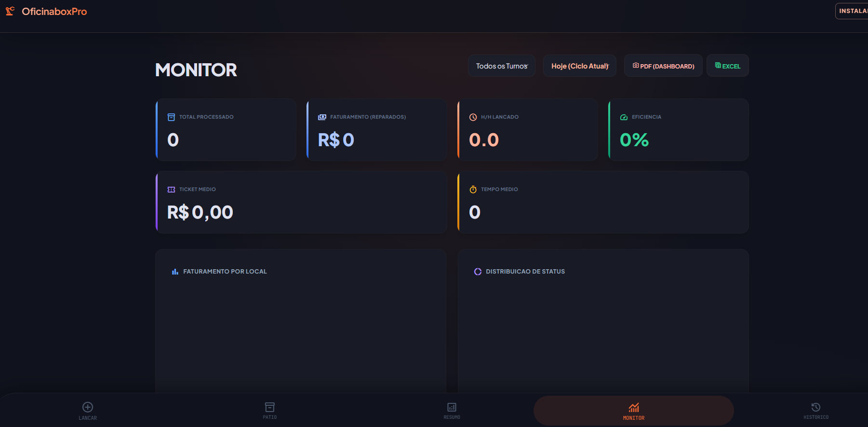Export data using the EXCEL button
Image resolution: width=868 pixels, height=427 pixels.
(728, 66)
